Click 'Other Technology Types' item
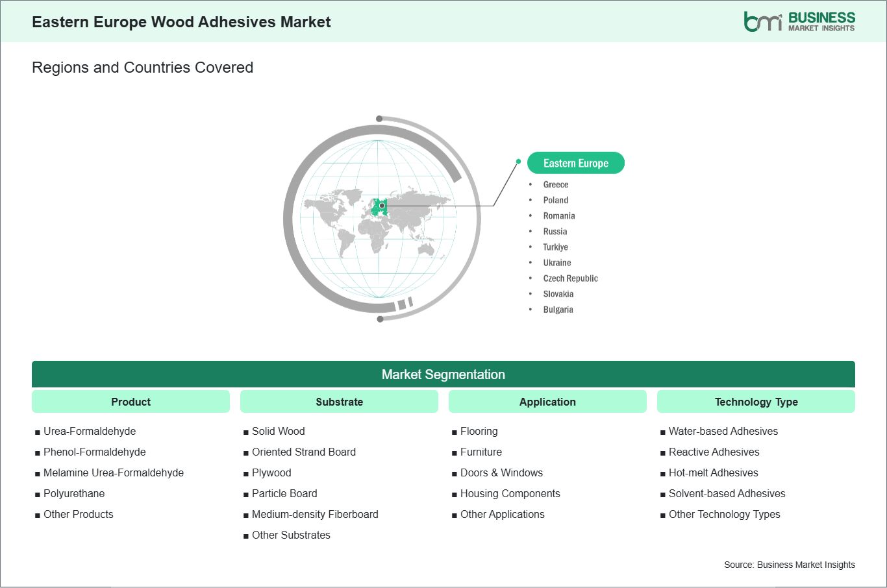The width and height of the screenshot is (887, 588). pos(725,514)
